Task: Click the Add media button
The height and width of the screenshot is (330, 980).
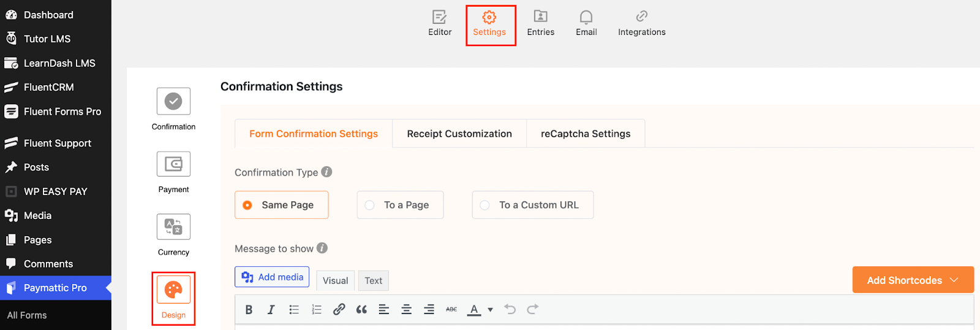Action: (x=272, y=277)
